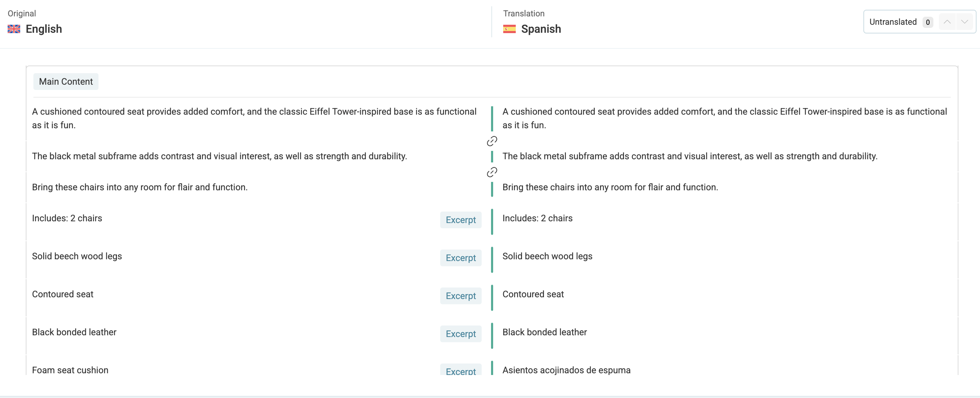Click the link icon below the black metal subframe sentence

point(491,172)
